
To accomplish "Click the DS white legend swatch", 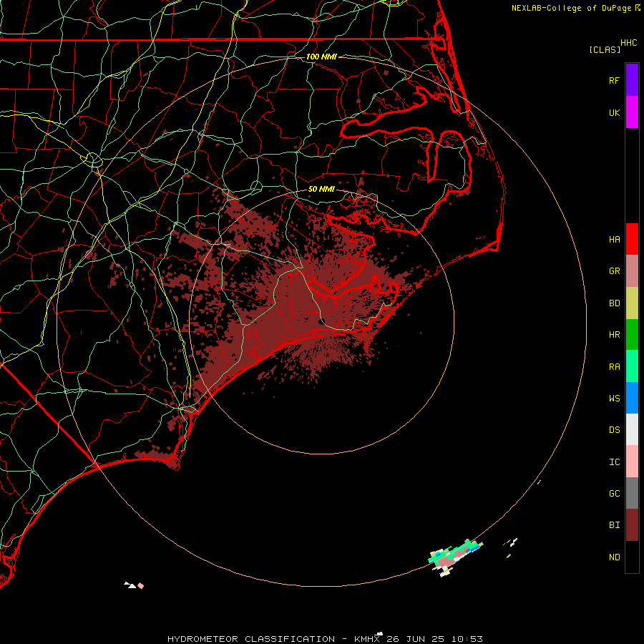I will pos(632,429).
